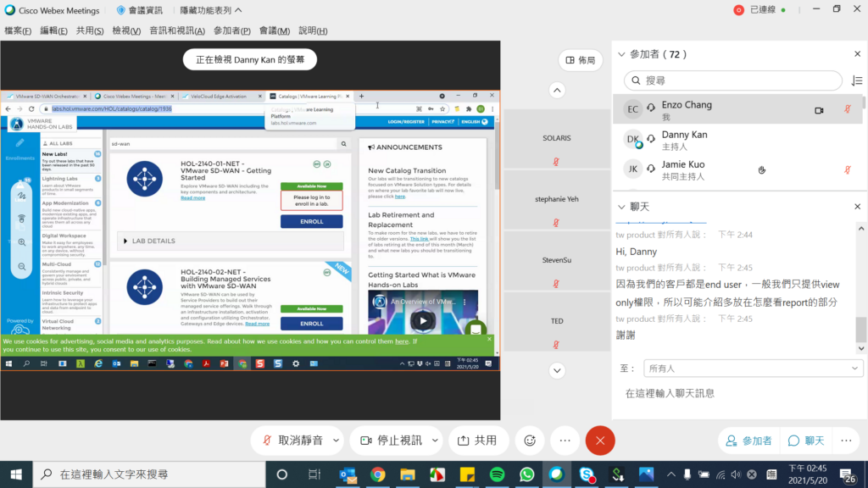Toggle Jamie Kuo's muted microphone icon
Screen dimensions: 868x488
848,169
